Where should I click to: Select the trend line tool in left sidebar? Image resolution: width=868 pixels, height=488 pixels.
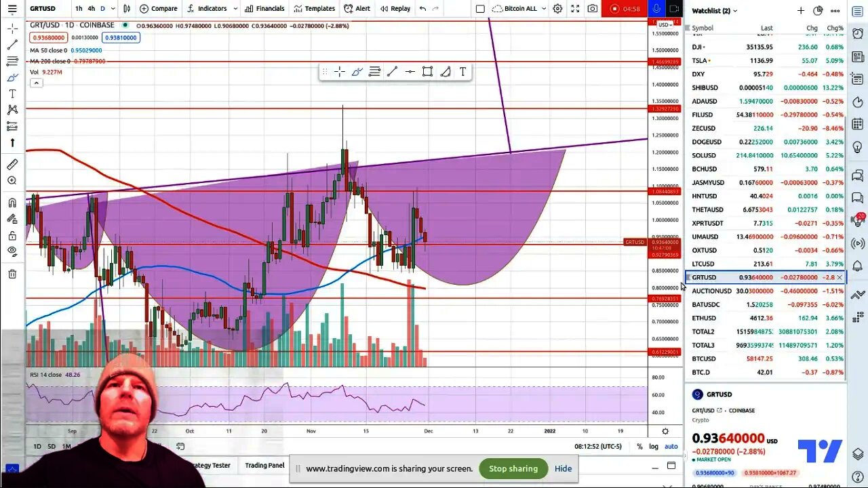(12, 45)
